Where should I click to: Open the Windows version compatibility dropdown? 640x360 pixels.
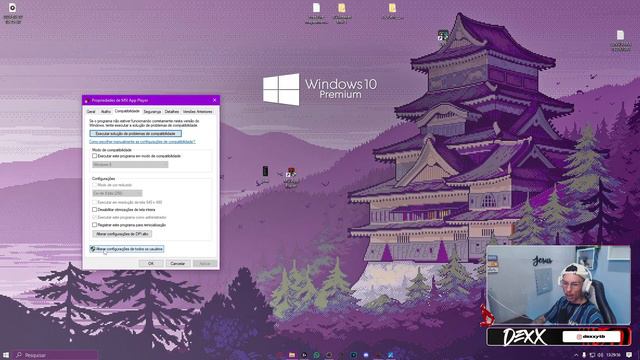(x=130, y=164)
